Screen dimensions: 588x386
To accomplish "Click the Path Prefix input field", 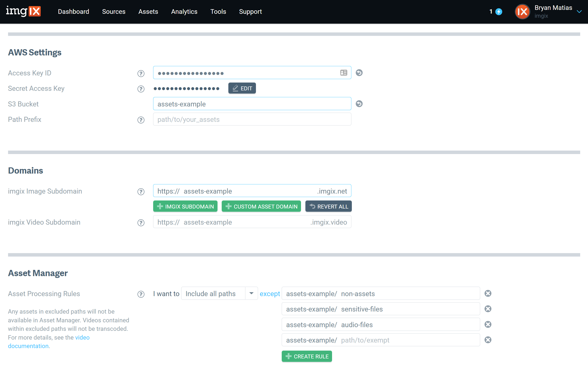I will 252,119.
